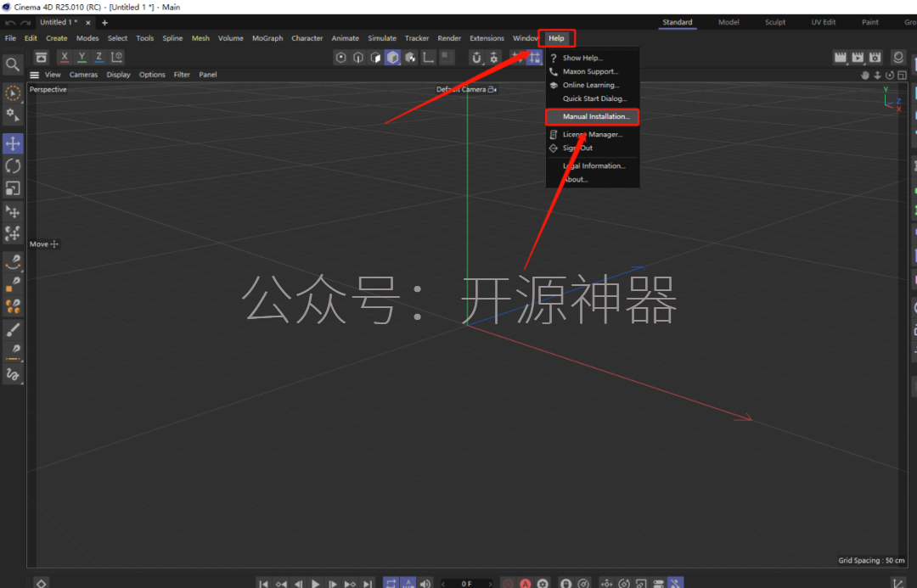Open License Manager entry
917x588 pixels.
pyautogui.click(x=592, y=134)
